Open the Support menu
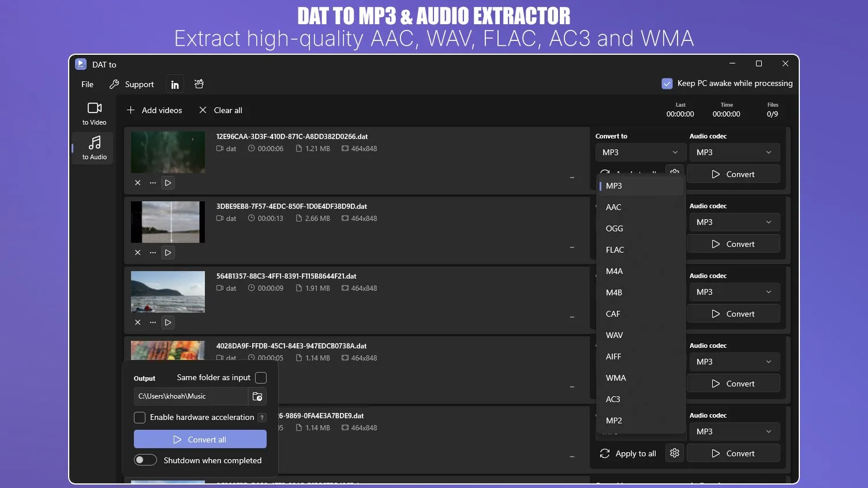The image size is (868, 488). [132, 84]
